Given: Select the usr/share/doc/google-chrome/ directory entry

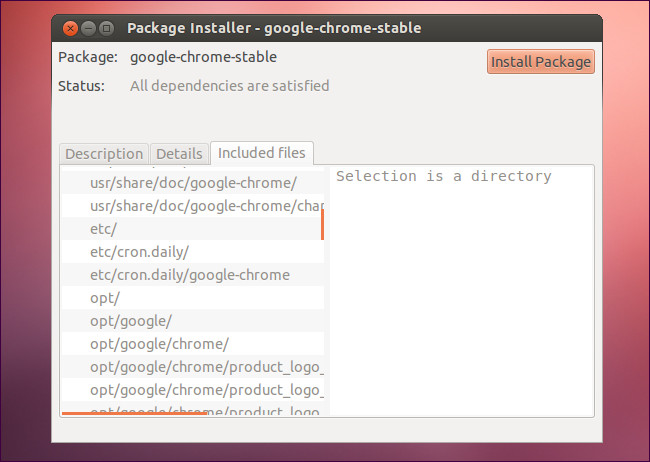Looking at the screenshot, I should 193,183.
